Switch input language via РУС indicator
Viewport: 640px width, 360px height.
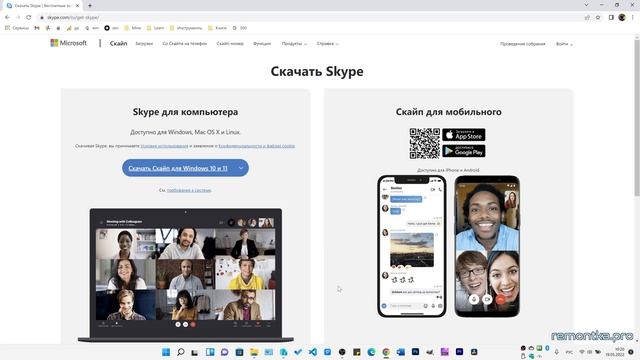point(569,352)
